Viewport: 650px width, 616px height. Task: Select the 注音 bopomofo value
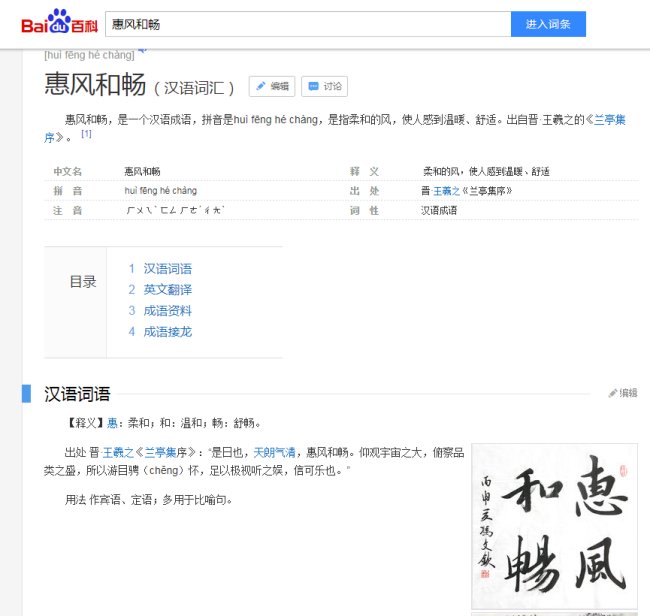click(x=175, y=211)
